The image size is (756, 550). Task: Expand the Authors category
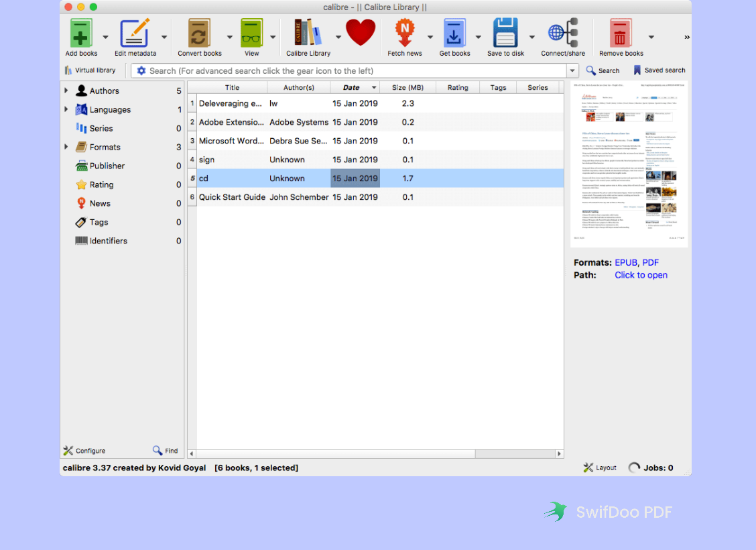[x=66, y=91]
